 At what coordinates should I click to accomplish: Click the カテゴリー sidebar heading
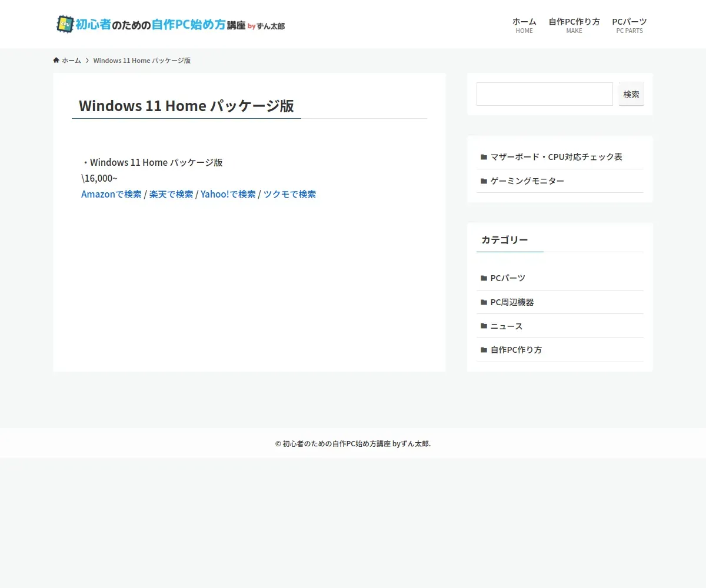pos(505,240)
